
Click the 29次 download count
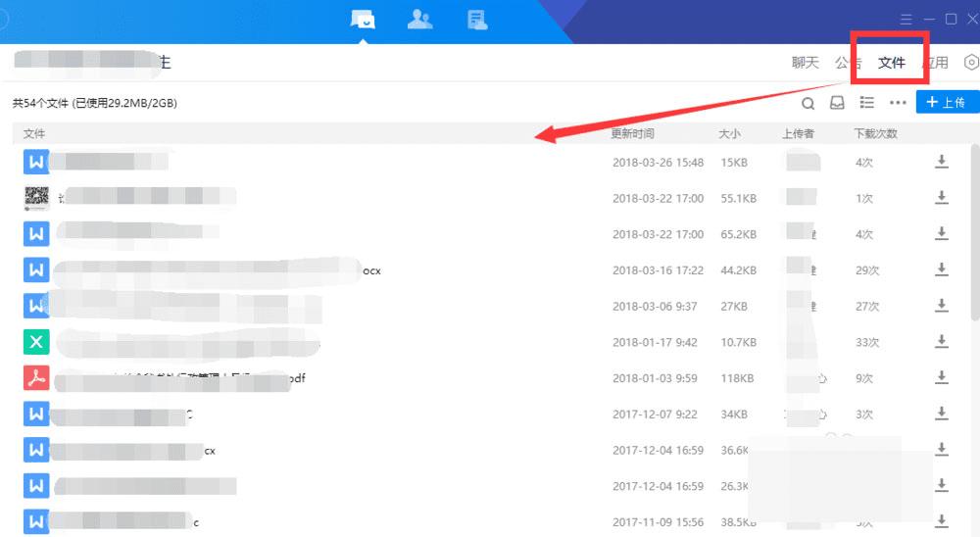click(x=867, y=270)
